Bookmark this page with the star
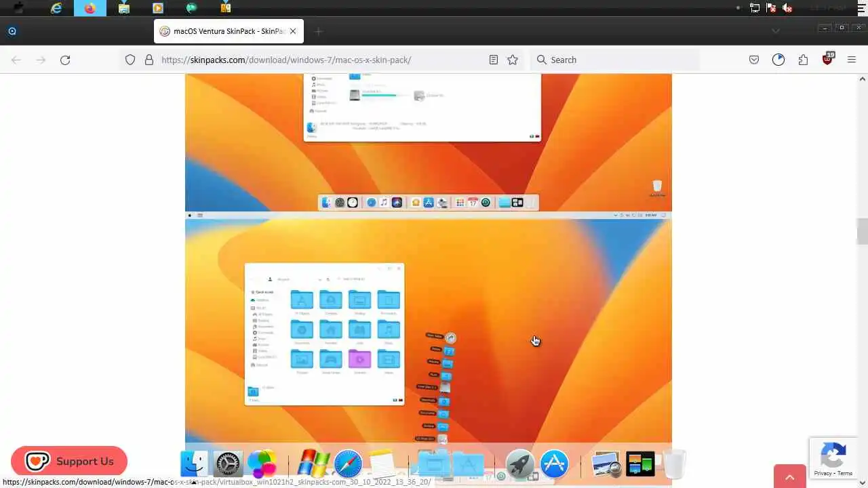 pyautogui.click(x=513, y=60)
